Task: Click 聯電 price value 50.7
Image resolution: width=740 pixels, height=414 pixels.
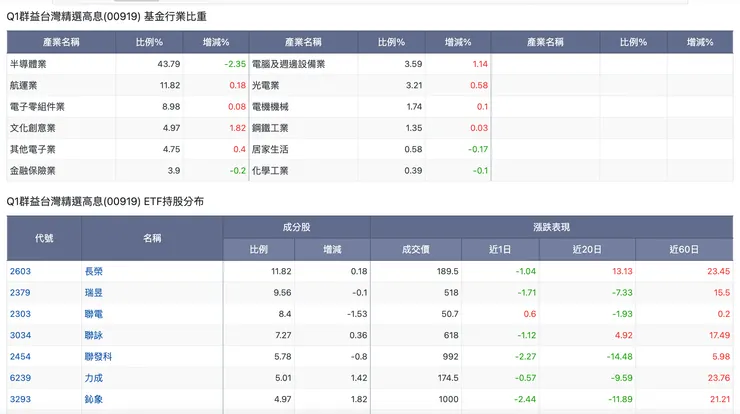Action: [x=450, y=314]
